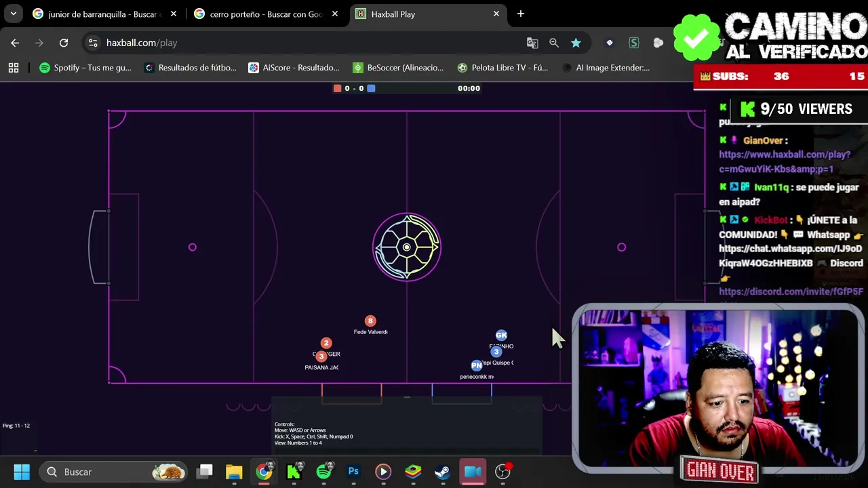Viewport: 868px width, 488px height.
Task: Click the Controls help text
Action: click(x=313, y=434)
